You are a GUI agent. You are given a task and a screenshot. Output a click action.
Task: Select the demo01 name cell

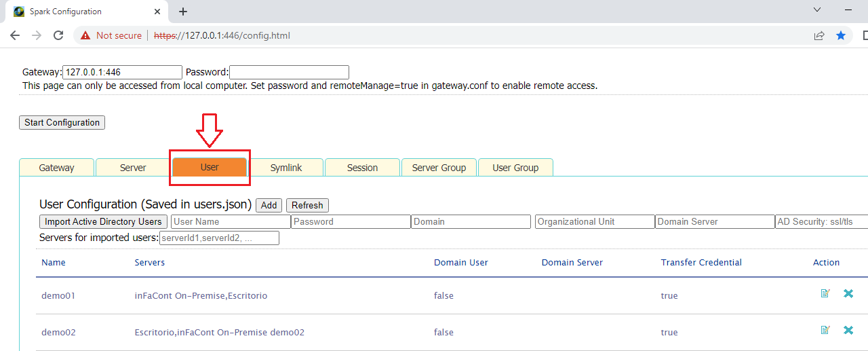58,295
